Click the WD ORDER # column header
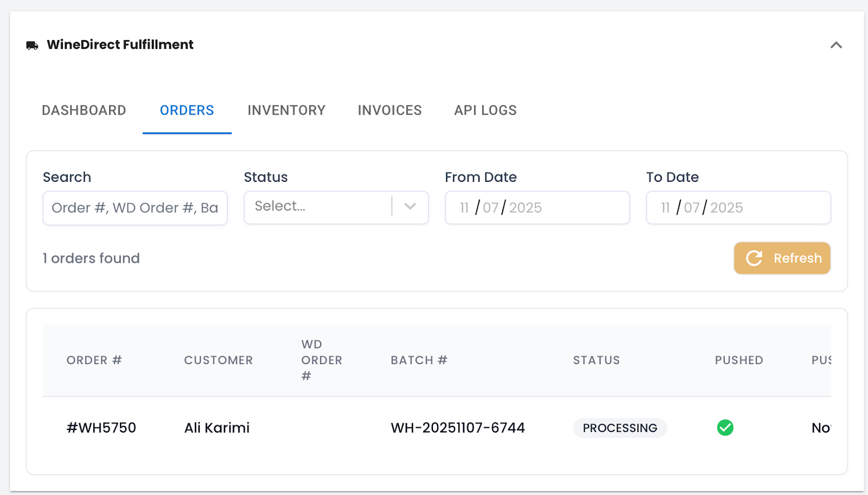The image size is (868, 495). 322,360
